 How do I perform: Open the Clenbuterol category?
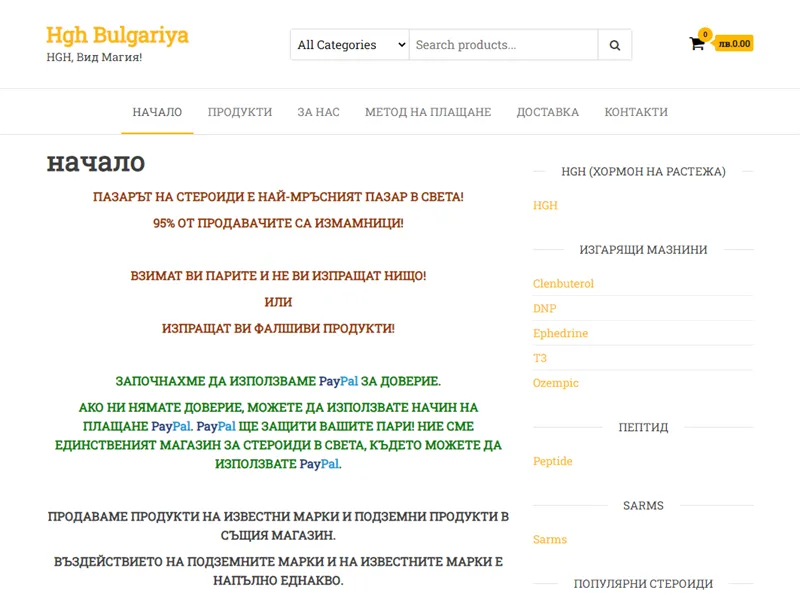(564, 283)
